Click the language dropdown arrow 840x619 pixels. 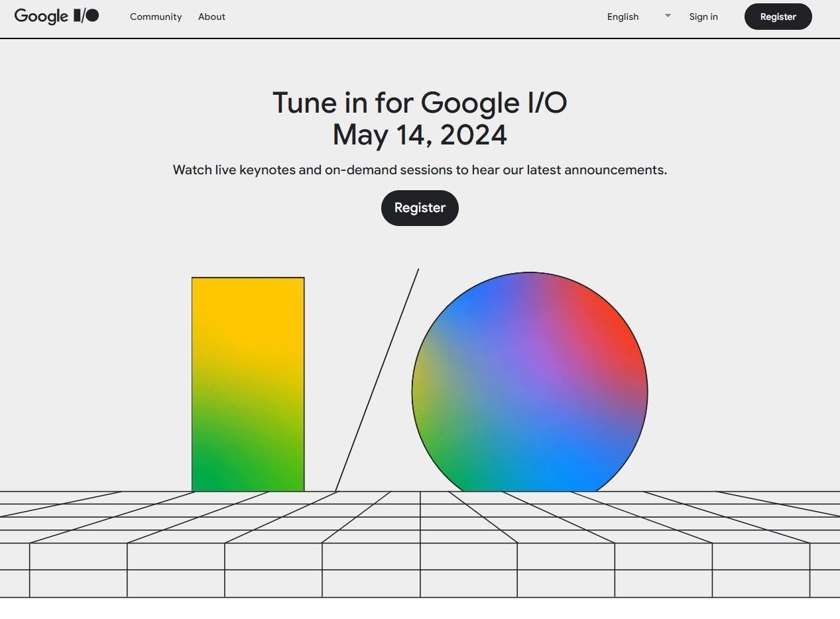[x=668, y=15]
